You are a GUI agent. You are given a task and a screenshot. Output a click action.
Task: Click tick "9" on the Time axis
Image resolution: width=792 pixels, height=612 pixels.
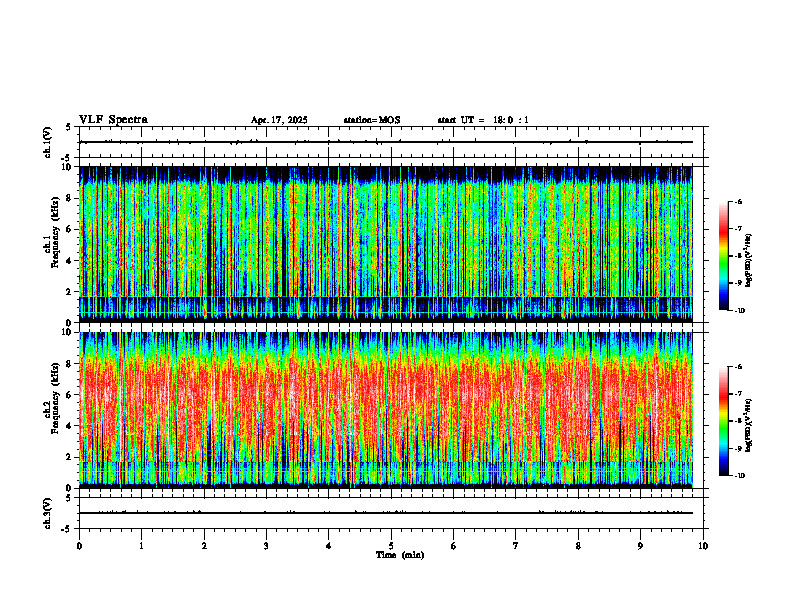[x=640, y=546]
